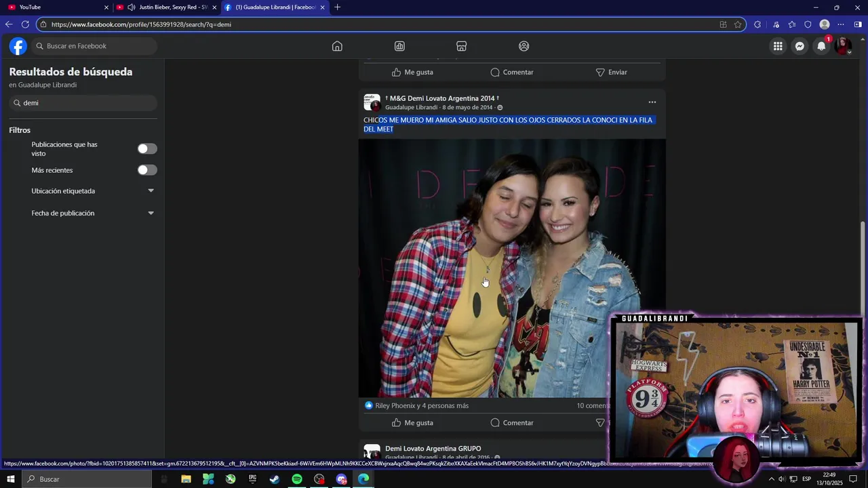Screen dimensions: 868x488
Task: Click the 'Buscar en Facebook' search field
Action: coord(94,46)
